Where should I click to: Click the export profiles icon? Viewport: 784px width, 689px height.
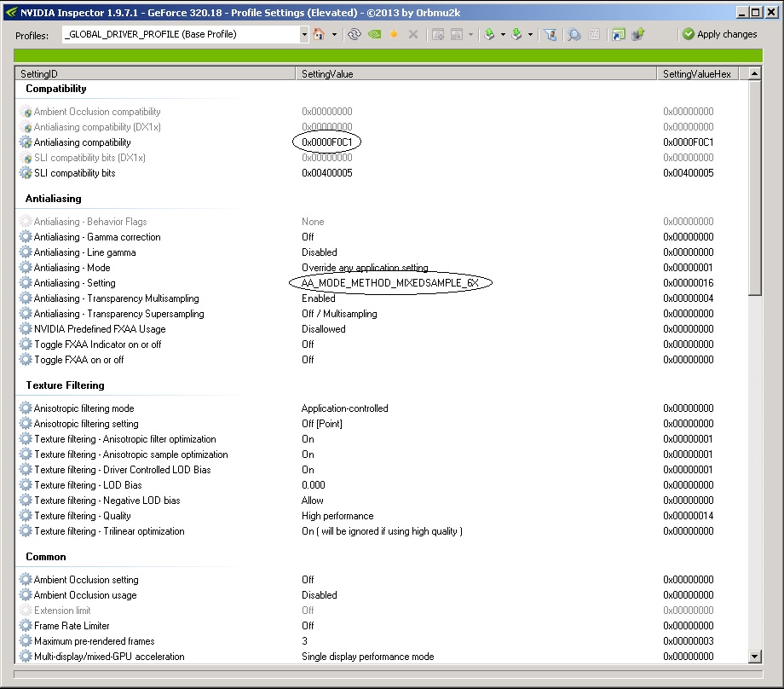489,34
